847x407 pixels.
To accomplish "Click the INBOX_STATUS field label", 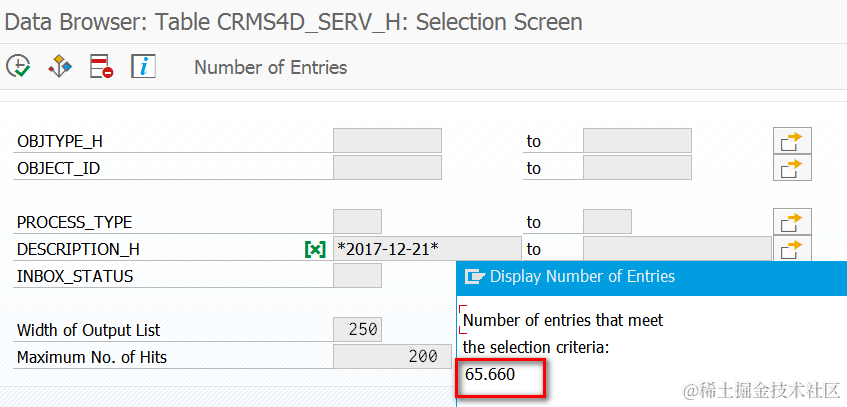I will 75,277.
